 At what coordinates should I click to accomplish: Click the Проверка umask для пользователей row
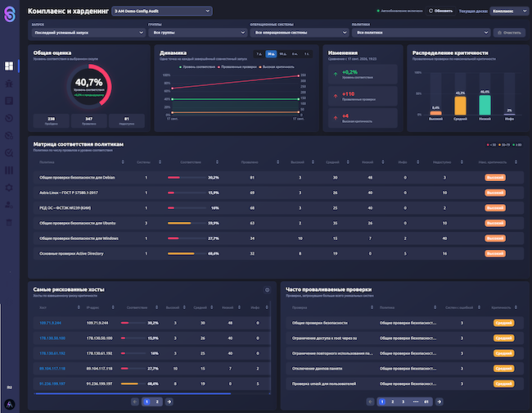pos(404,383)
